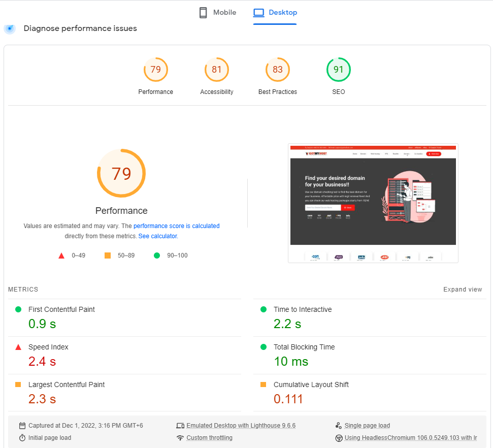This screenshot has width=493, height=448.
Task: Click the calendar icon beside capture date
Action: 22,425
